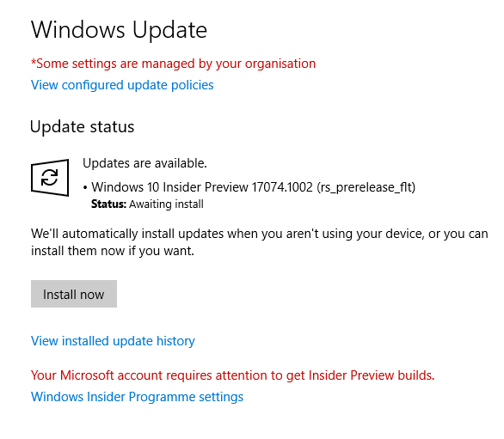Click the red asterisk before Some settings
Viewport: 504px width, 439px height.
tap(34, 61)
